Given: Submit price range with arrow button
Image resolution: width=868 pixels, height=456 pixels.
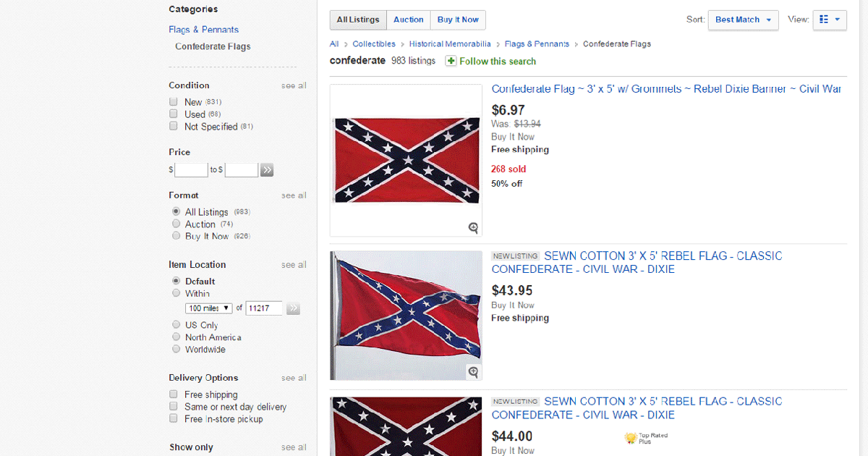Looking at the screenshot, I should coord(267,170).
